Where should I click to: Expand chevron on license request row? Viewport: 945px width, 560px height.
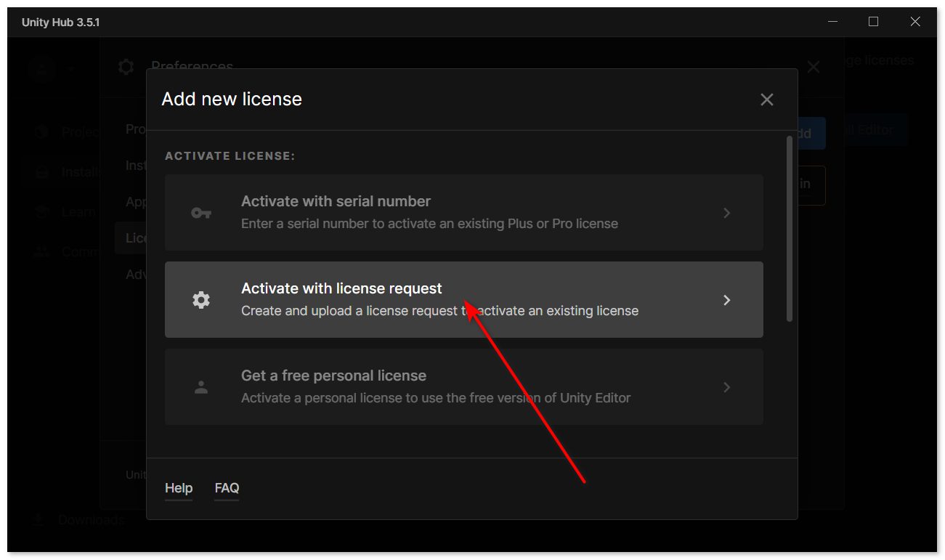tap(727, 300)
